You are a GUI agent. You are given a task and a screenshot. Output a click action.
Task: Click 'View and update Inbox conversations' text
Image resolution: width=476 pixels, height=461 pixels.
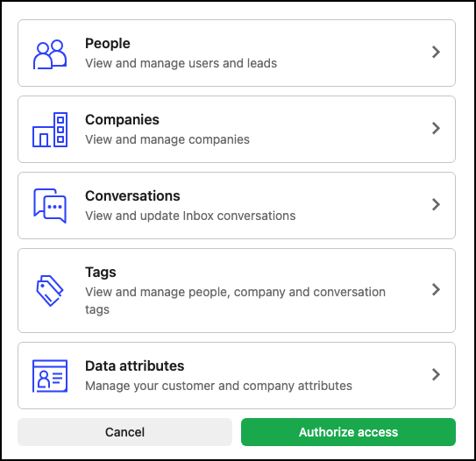[x=190, y=216]
